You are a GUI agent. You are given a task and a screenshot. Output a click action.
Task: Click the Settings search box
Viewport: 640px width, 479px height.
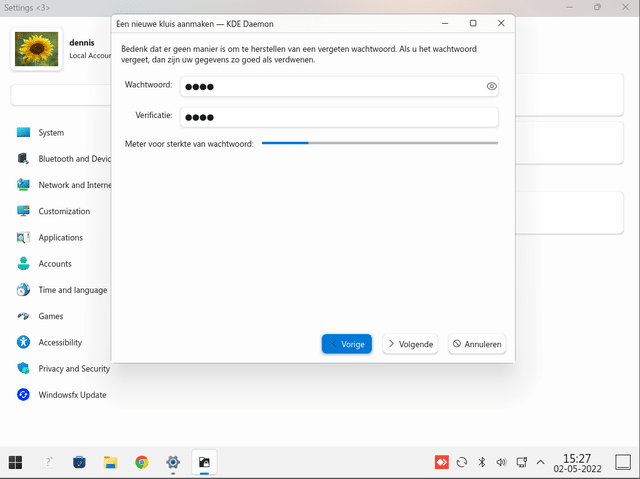coord(61,95)
